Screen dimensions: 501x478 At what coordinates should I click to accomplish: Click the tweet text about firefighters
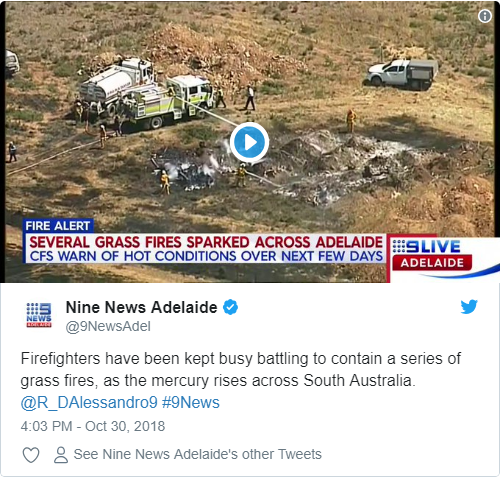coord(241,370)
